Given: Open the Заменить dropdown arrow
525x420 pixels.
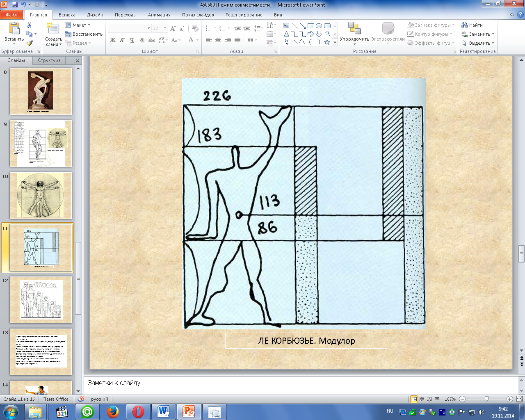Looking at the screenshot, I should (x=493, y=34).
